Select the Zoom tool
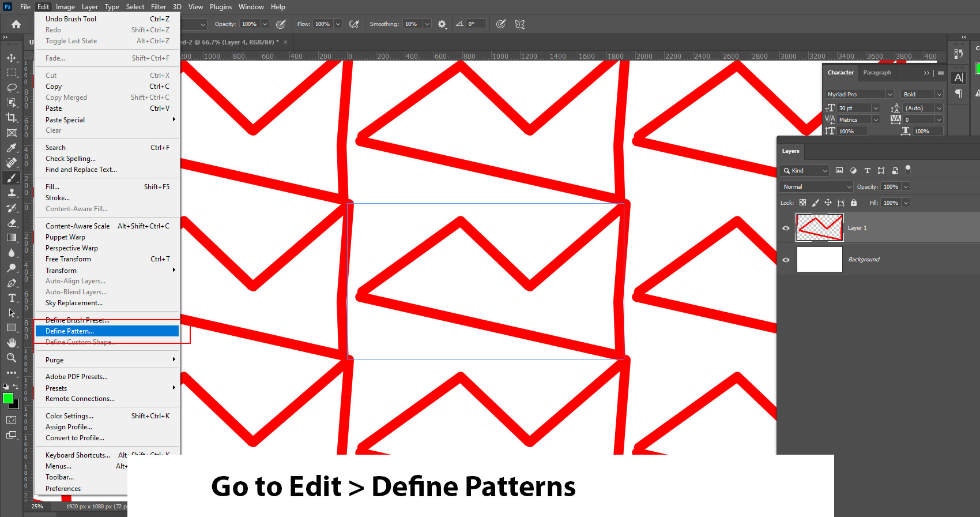Screen dimensions: 980x517 point(12,358)
